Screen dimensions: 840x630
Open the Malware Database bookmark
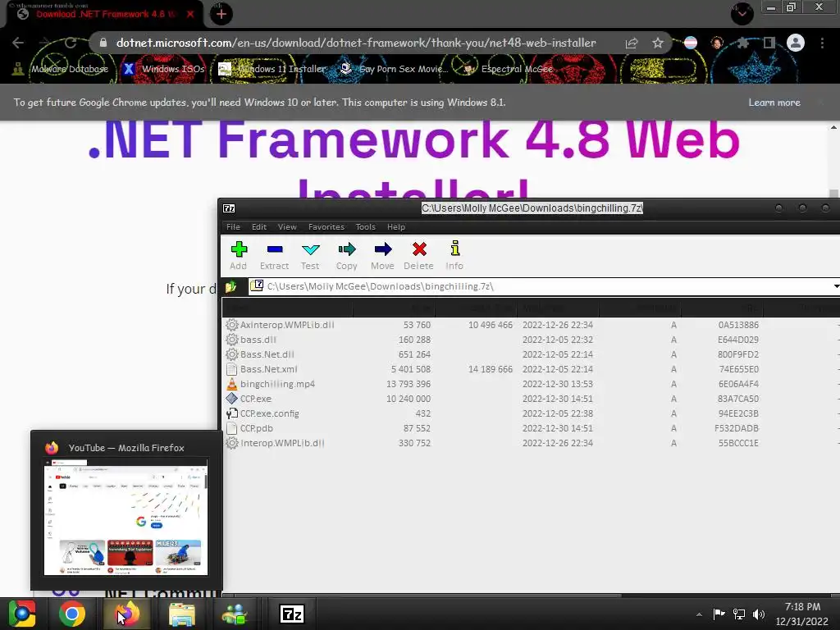[x=61, y=69]
